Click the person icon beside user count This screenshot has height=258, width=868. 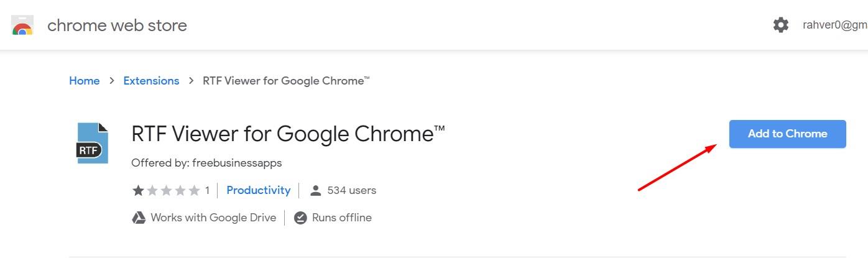point(316,190)
